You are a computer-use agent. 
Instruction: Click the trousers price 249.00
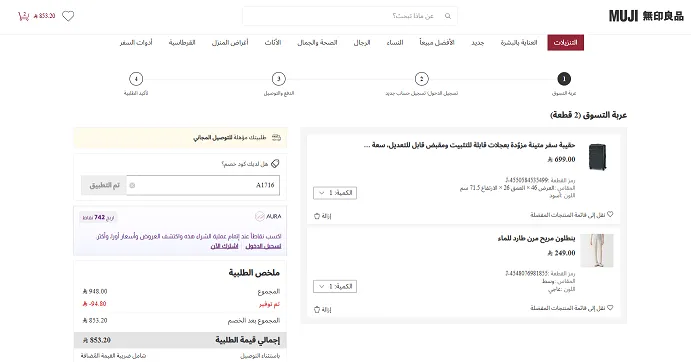[561, 253]
